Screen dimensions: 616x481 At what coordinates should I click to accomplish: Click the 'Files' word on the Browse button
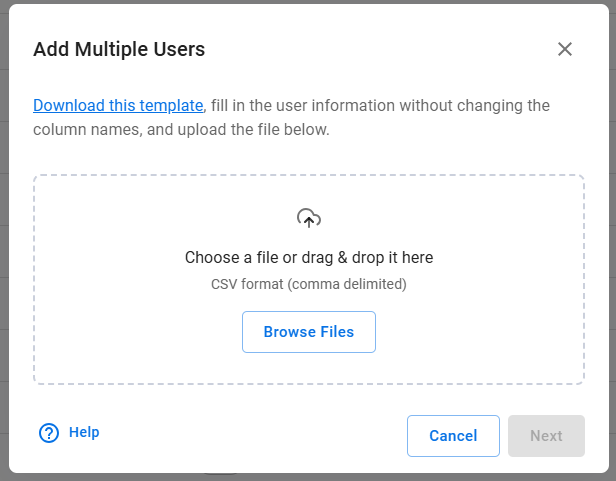336,332
